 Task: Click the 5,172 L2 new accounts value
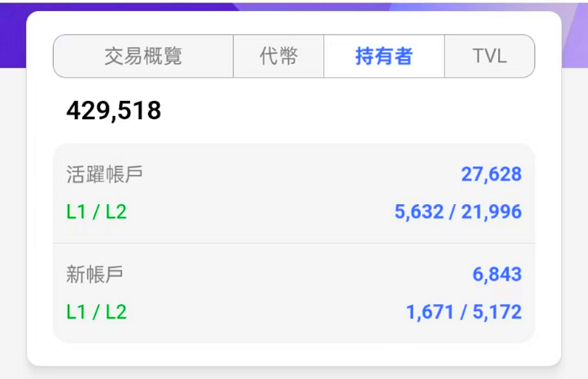click(x=496, y=312)
